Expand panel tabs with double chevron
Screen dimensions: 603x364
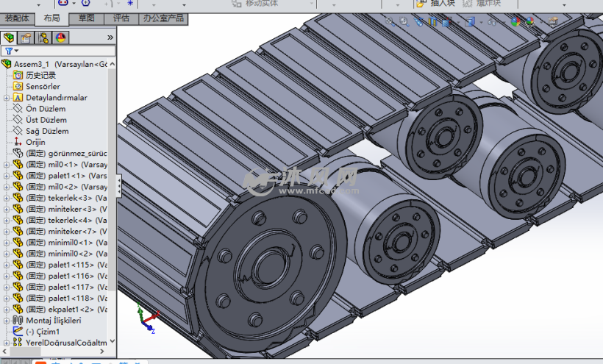[110, 37]
